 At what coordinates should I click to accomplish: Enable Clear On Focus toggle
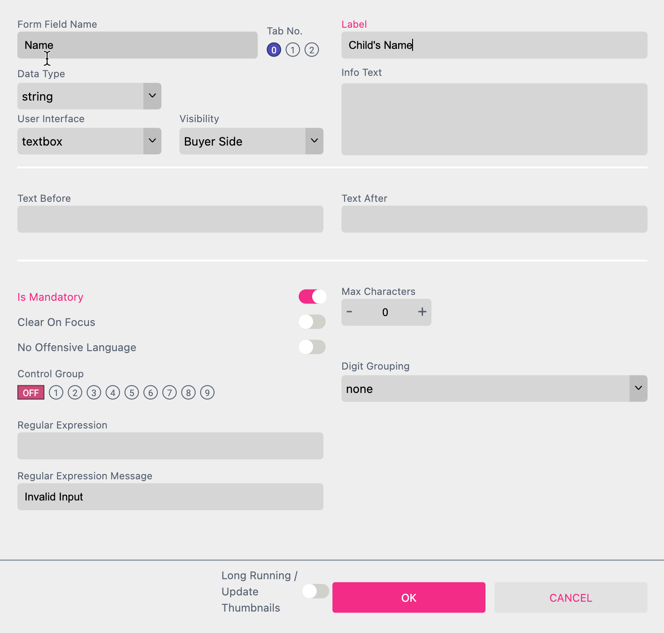pyautogui.click(x=312, y=322)
